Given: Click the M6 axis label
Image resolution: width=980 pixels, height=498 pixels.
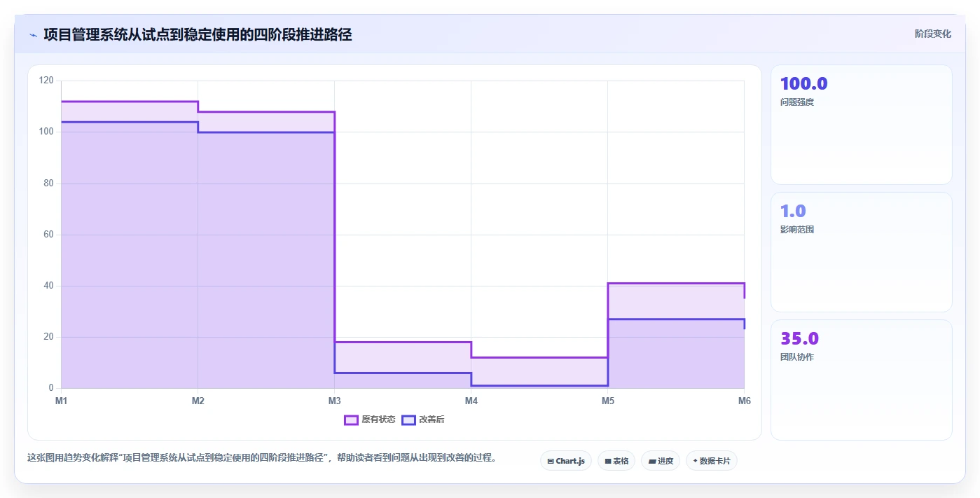Looking at the screenshot, I should point(744,401).
